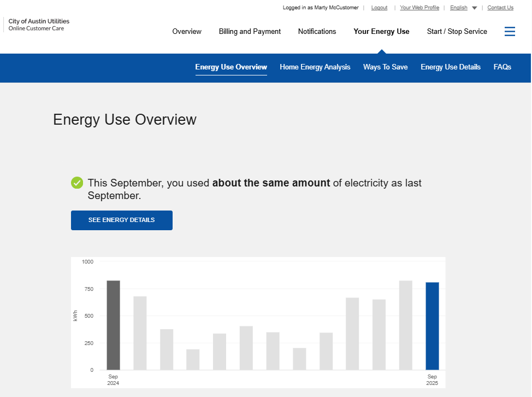The image size is (532, 397).
Task: Open the FAQs tab
Action: point(502,67)
